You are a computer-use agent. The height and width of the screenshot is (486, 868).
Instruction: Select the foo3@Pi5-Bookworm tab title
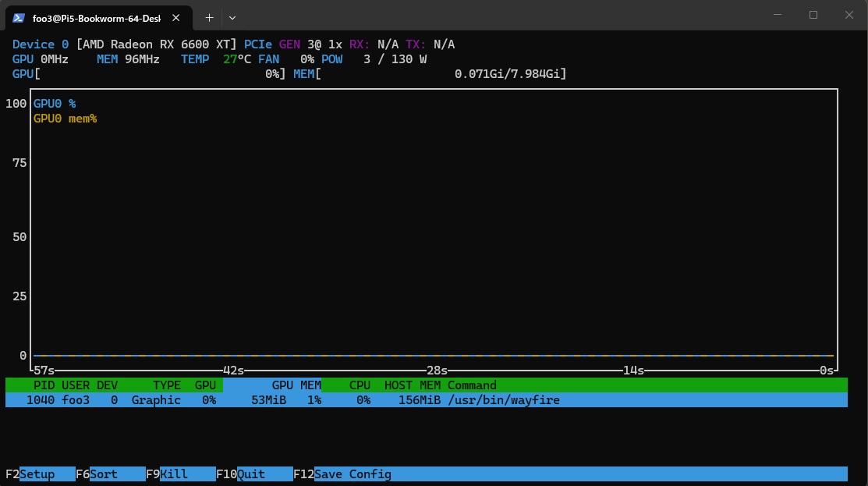point(96,17)
